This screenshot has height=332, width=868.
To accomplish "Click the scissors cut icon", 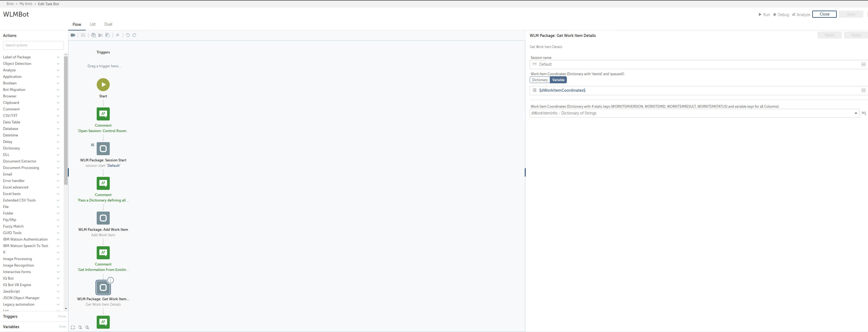I will tap(100, 35).
